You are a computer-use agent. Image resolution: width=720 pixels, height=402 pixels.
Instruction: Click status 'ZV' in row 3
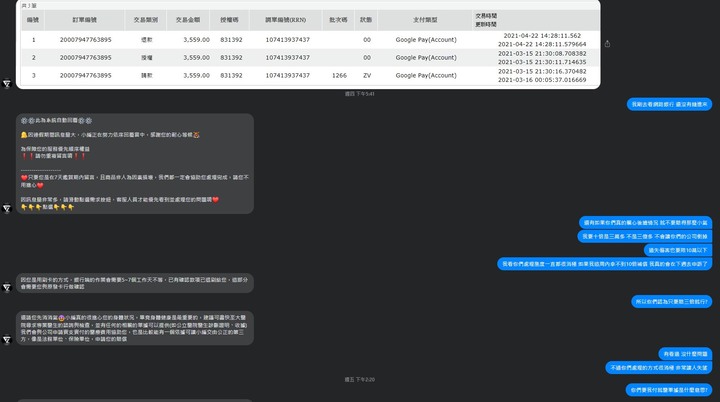[367, 75]
